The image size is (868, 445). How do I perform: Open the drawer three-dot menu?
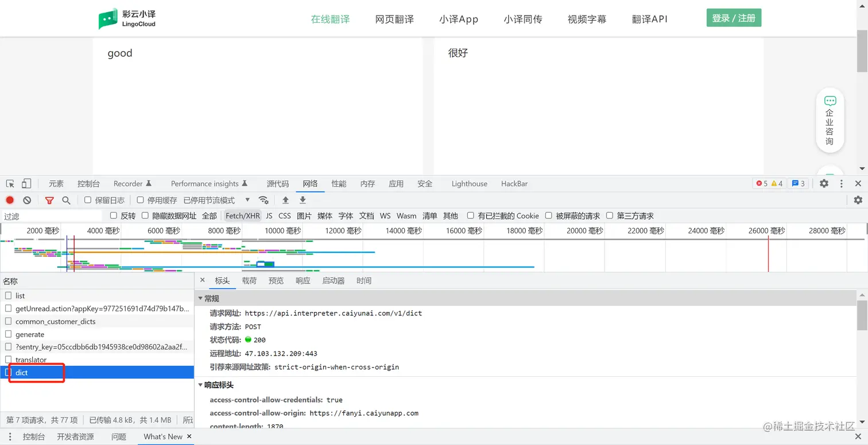pos(10,436)
